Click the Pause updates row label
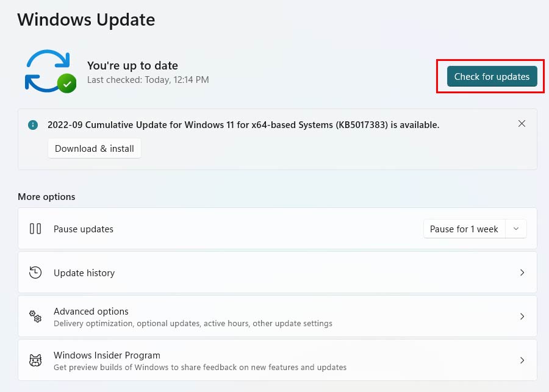Viewport: 549px width, 392px height. [x=84, y=229]
